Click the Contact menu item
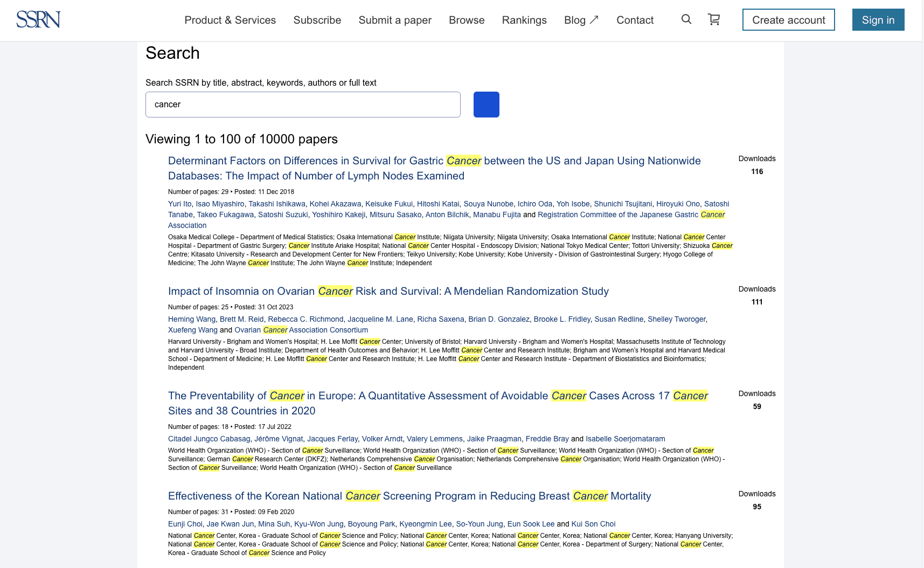 [635, 20]
